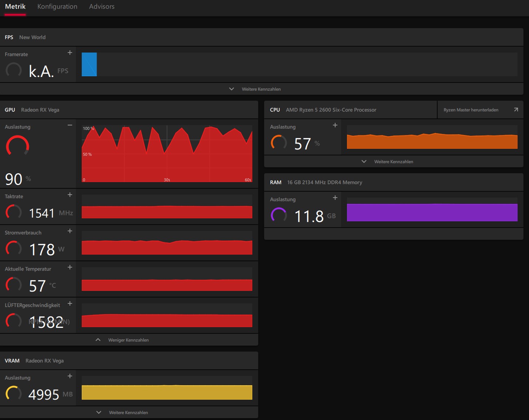Click the GPU Auslastung red gauge

tap(17, 145)
